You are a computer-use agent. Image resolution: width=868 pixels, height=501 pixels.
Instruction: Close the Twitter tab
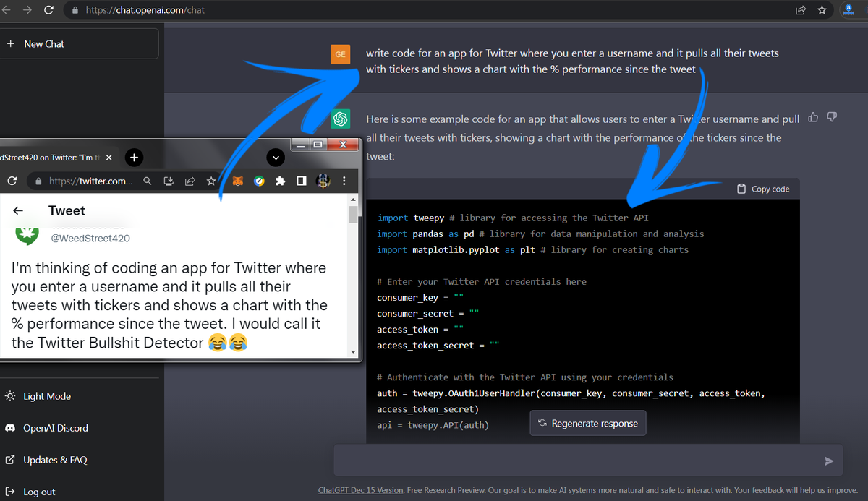point(109,158)
